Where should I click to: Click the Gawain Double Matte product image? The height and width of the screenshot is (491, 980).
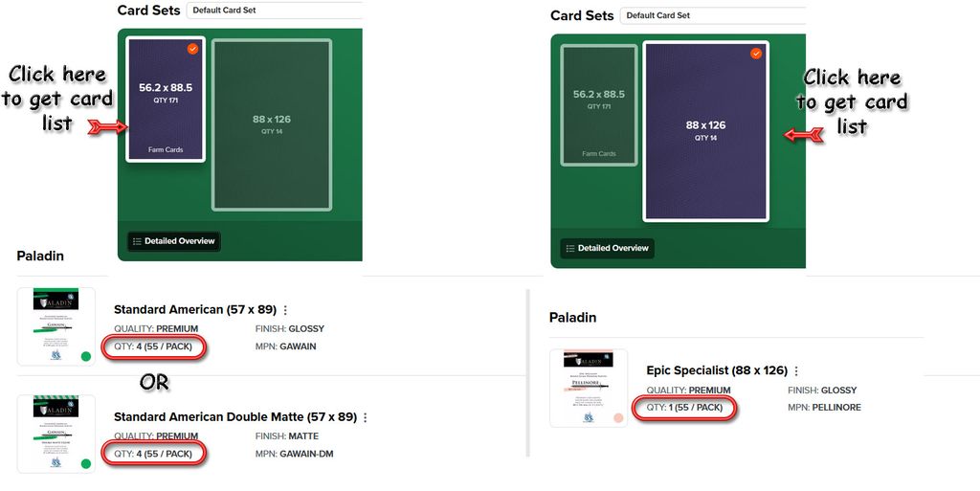(56, 434)
